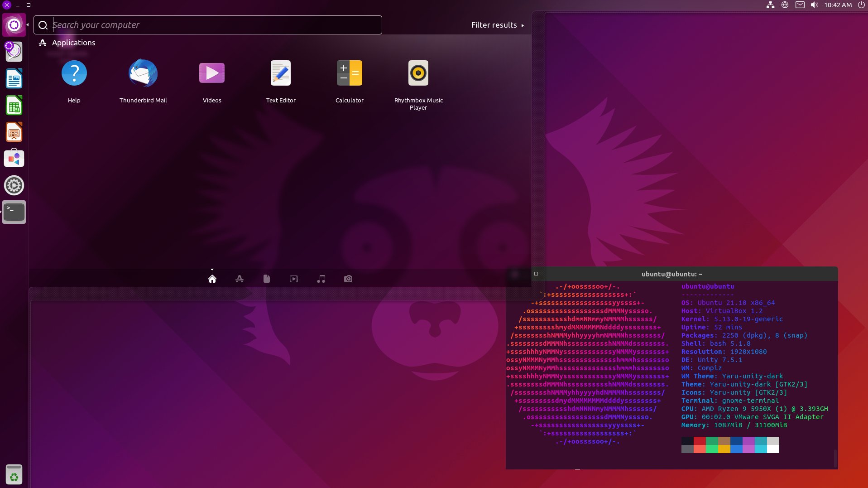Switch to the Files lens tab
The image size is (868, 488).
tap(267, 279)
